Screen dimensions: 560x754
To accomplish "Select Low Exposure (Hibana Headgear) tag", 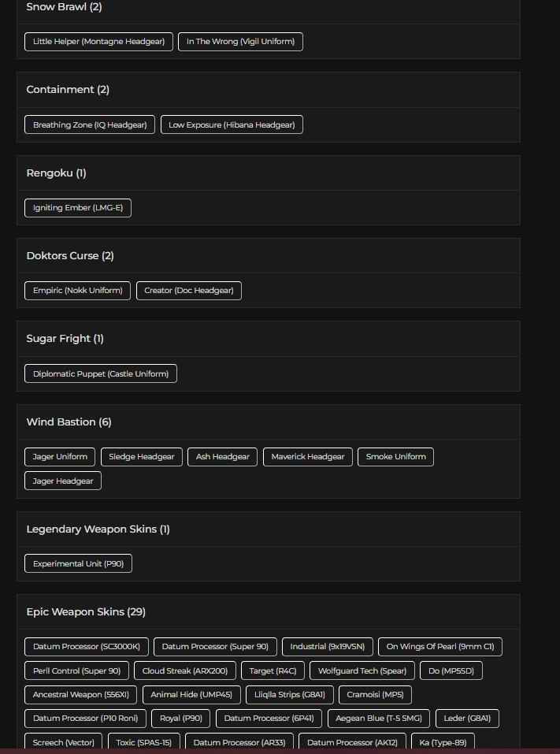I will tap(232, 124).
